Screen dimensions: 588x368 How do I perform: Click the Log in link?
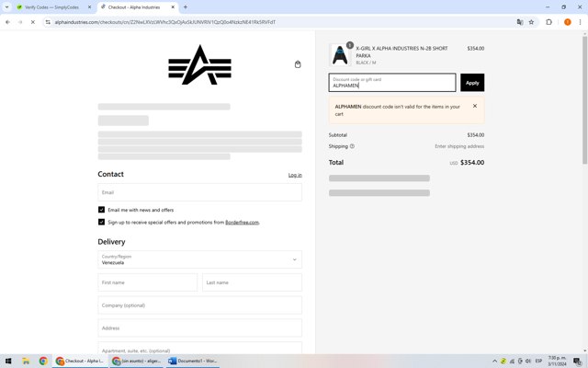pyautogui.click(x=295, y=175)
